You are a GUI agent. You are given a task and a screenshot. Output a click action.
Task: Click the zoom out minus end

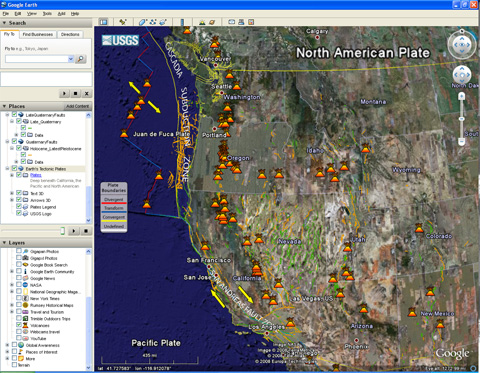click(461, 142)
